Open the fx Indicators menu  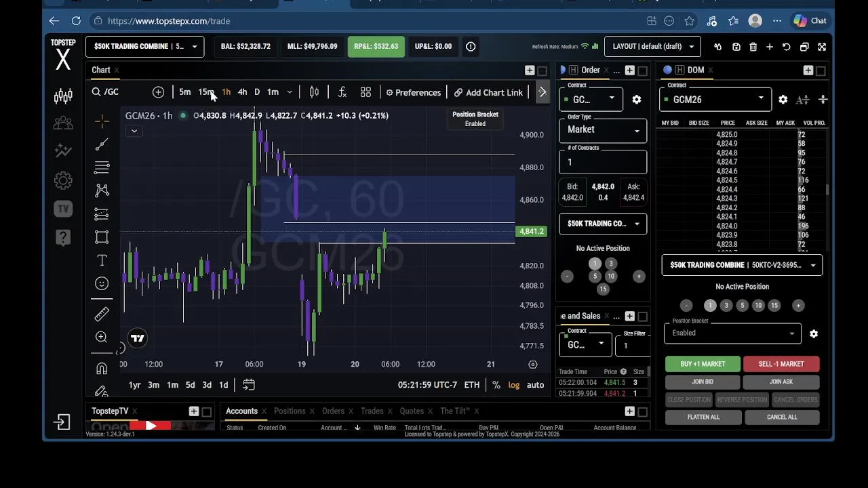coord(342,92)
